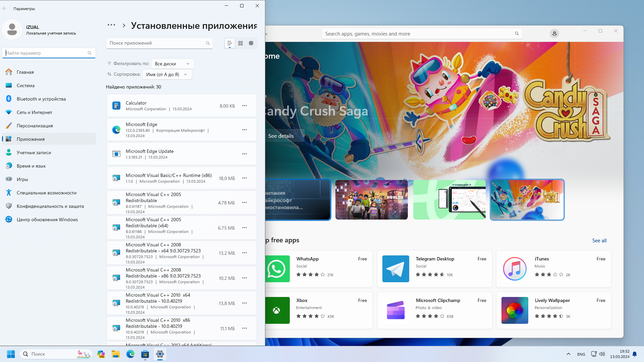The height and width of the screenshot is (362, 644).
Task: Select the Drawboard PDF banner thumbnail
Action: tap(449, 200)
